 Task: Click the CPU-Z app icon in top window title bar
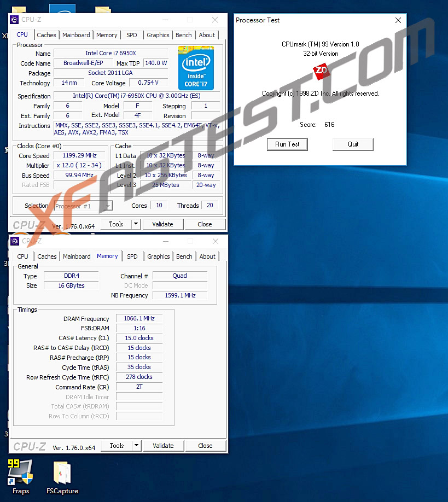pyautogui.click(x=14, y=20)
